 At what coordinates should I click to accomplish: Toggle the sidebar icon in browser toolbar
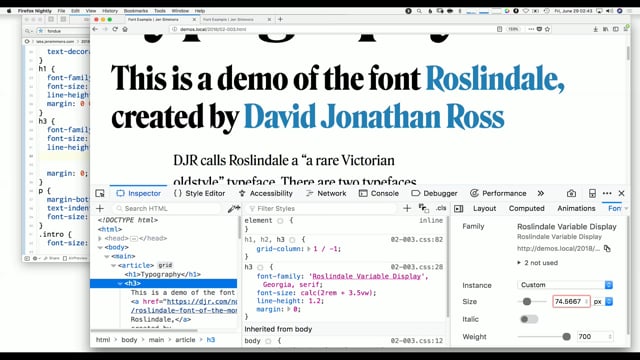(x=616, y=29)
